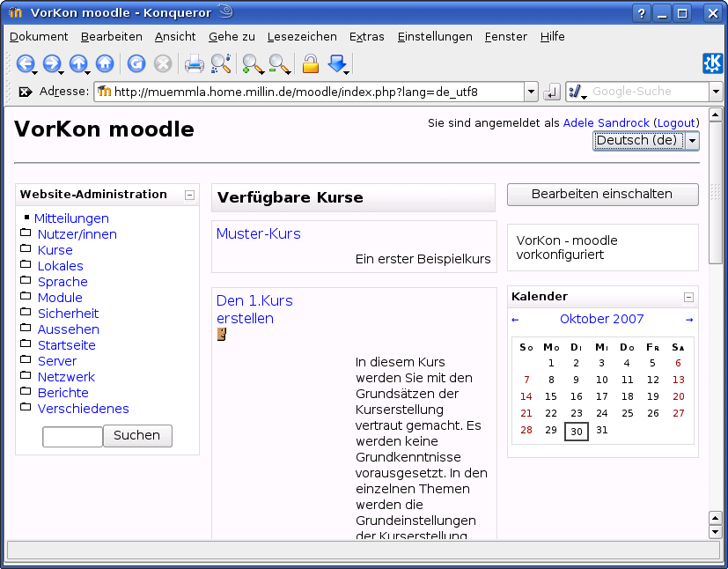Open the Hilfe menu
This screenshot has height=569, width=728.
(553, 37)
